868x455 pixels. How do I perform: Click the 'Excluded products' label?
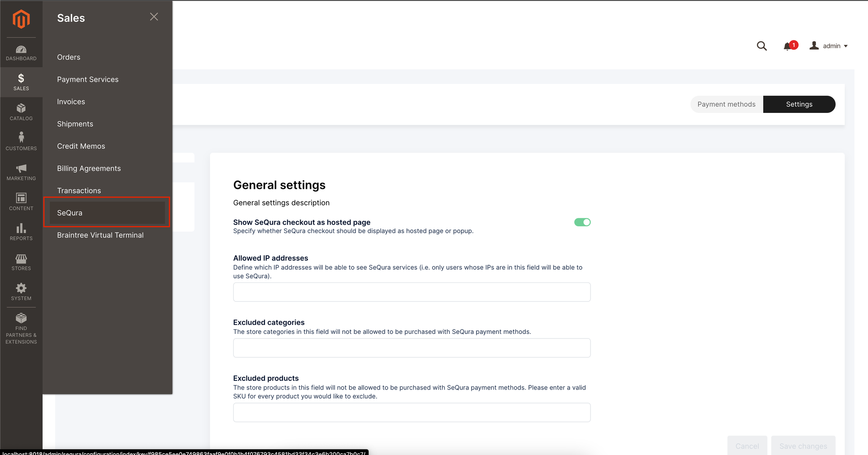(x=266, y=378)
